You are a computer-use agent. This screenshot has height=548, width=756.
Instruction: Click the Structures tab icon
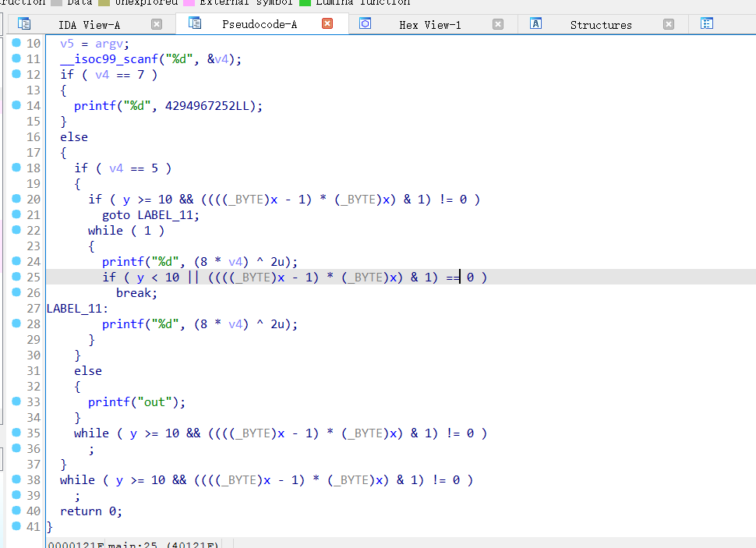(x=535, y=23)
